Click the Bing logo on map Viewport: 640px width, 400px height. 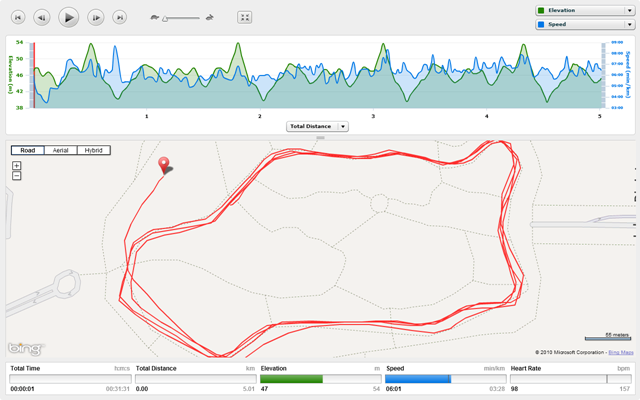(x=25, y=349)
